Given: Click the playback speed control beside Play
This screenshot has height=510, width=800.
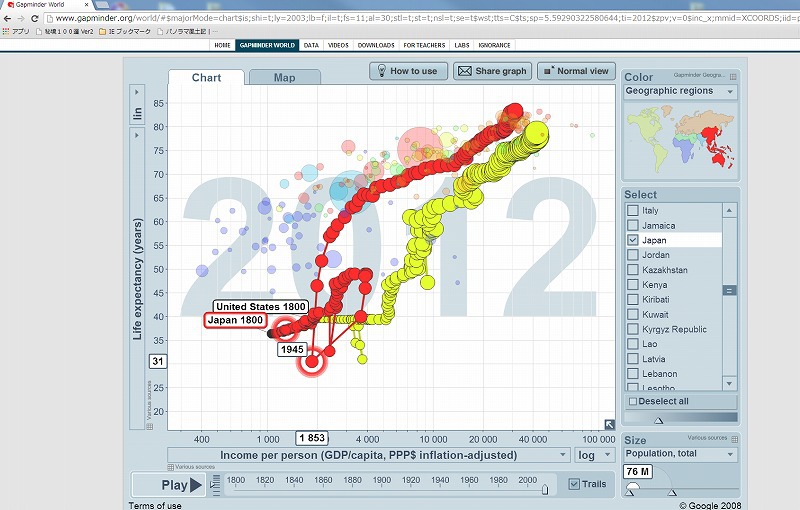Looking at the screenshot, I should point(216,485).
